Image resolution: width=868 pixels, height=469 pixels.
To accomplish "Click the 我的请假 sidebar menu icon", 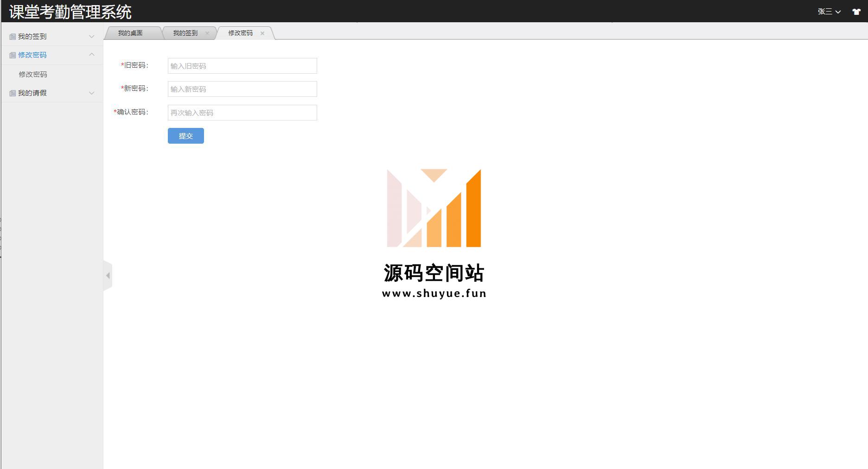I will (x=13, y=93).
